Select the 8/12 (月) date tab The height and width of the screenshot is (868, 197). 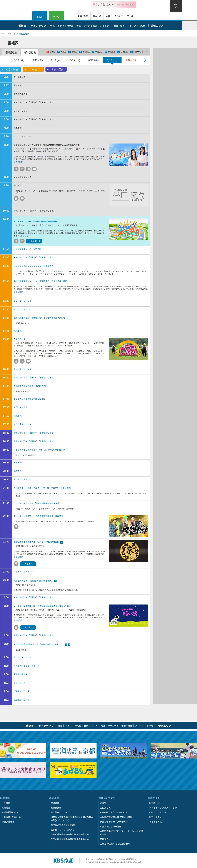19,60
